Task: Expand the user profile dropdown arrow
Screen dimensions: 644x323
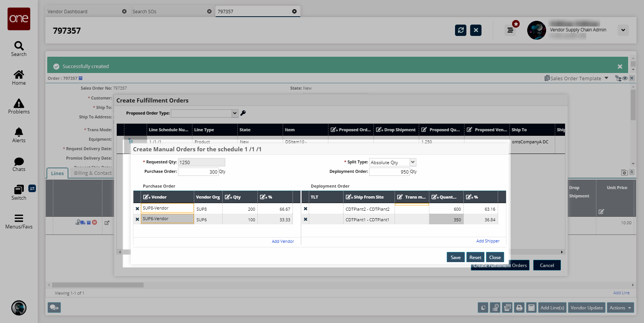Action: coord(623,30)
